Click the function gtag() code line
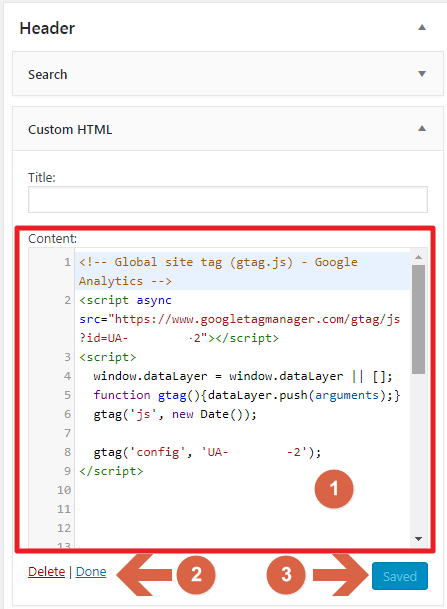447x609 pixels. tap(247, 395)
